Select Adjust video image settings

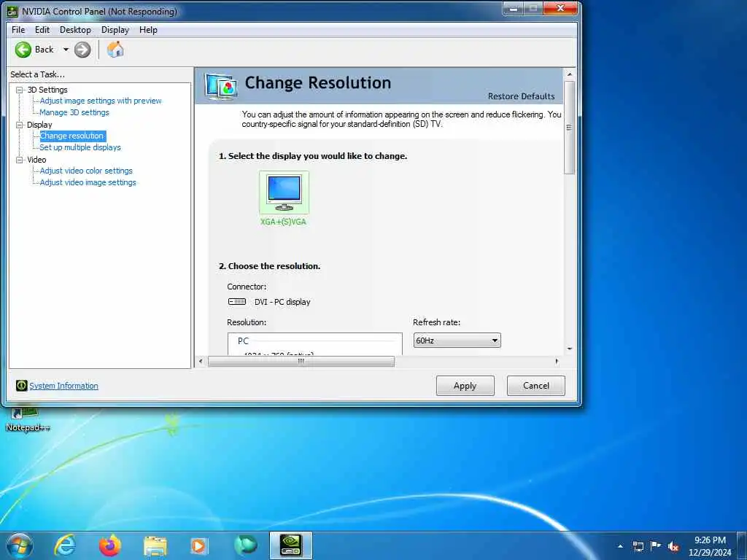pyautogui.click(x=88, y=182)
